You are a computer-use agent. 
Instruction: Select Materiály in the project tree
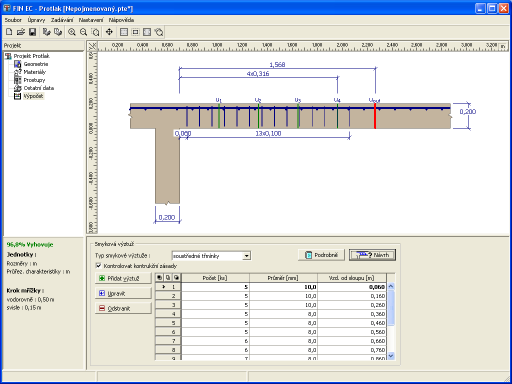[x=34, y=72]
